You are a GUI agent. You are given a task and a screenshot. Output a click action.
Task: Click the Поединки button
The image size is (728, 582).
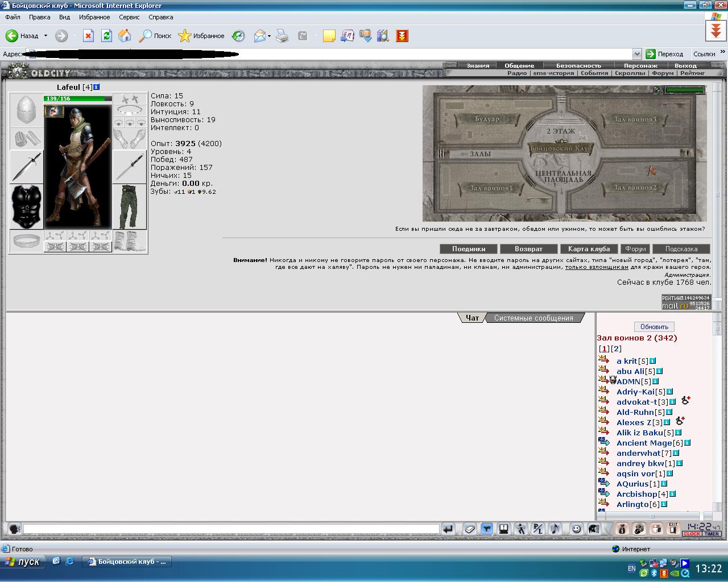click(x=469, y=249)
